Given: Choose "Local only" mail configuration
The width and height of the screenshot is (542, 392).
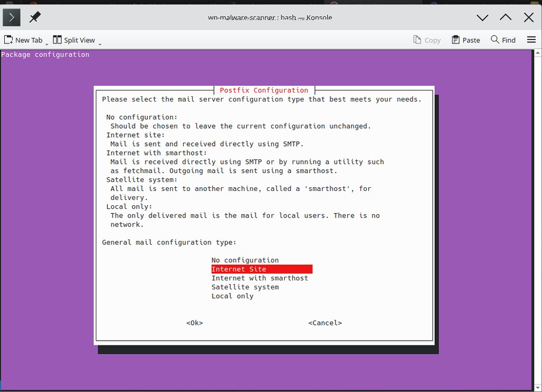Looking at the screenshot, I should pos(232,296).
